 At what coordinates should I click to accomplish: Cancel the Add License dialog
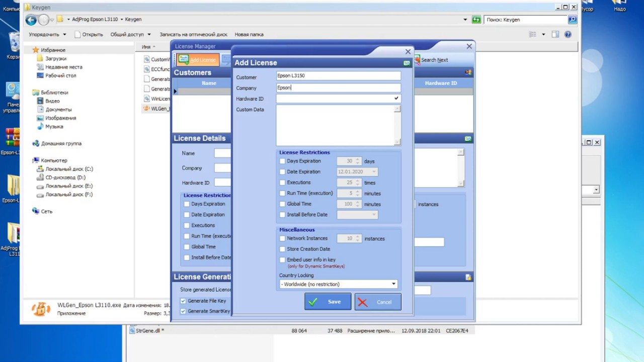pyautogui.click(x=378, y=302)
